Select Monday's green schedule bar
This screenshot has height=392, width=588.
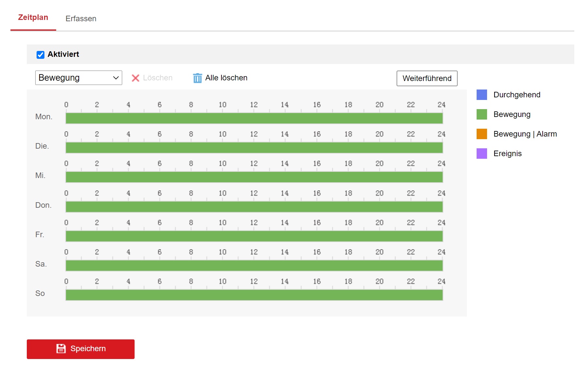(x=254, y=118)
